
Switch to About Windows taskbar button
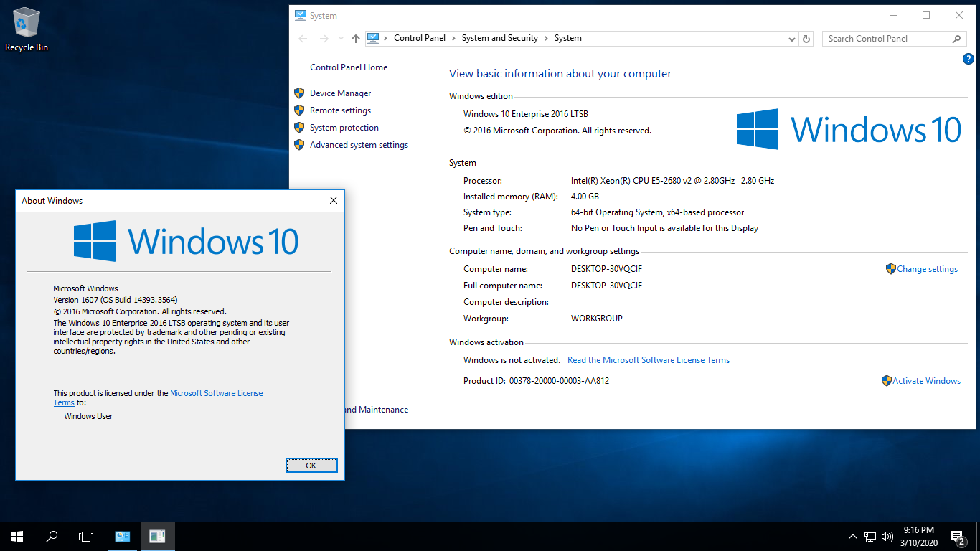tap(157, 537)
